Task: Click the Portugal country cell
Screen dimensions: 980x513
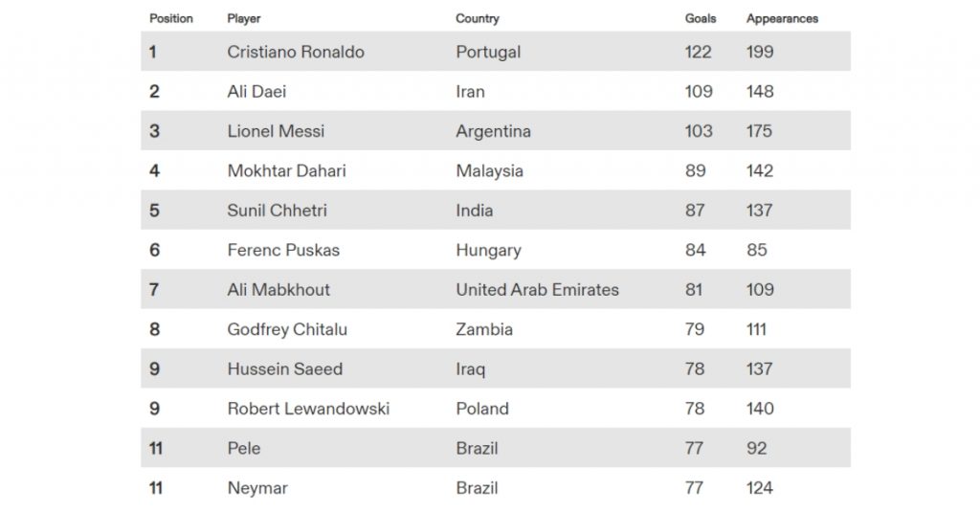Action: coord(488,52)
